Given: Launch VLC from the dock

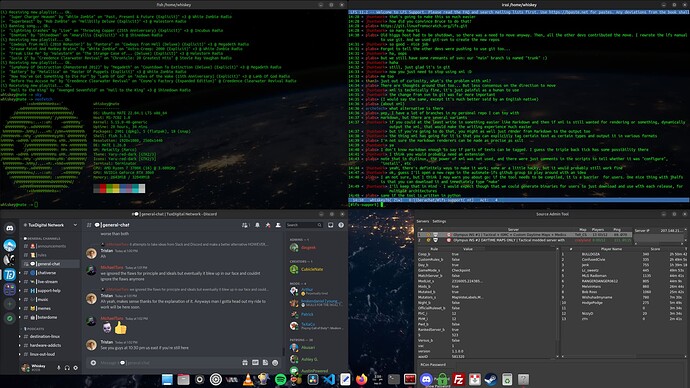Looking at the screenshot, I should click(x=248, y=379).
